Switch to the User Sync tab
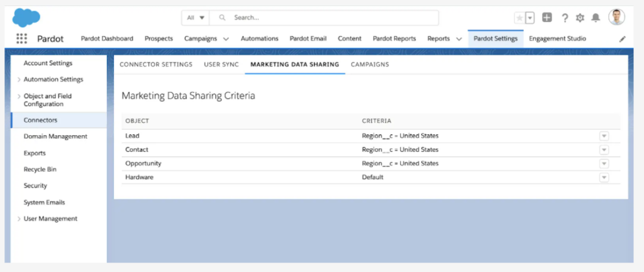This screenshot has height=272, width=644. tap(221, 65)
